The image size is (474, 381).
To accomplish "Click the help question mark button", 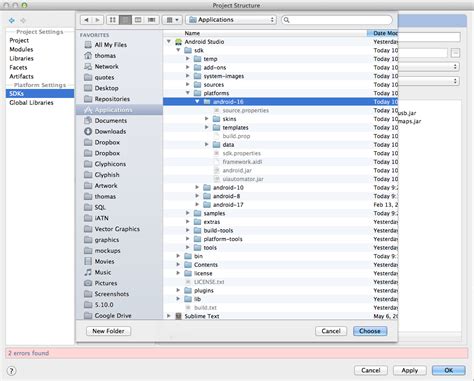I will (11, 371).
